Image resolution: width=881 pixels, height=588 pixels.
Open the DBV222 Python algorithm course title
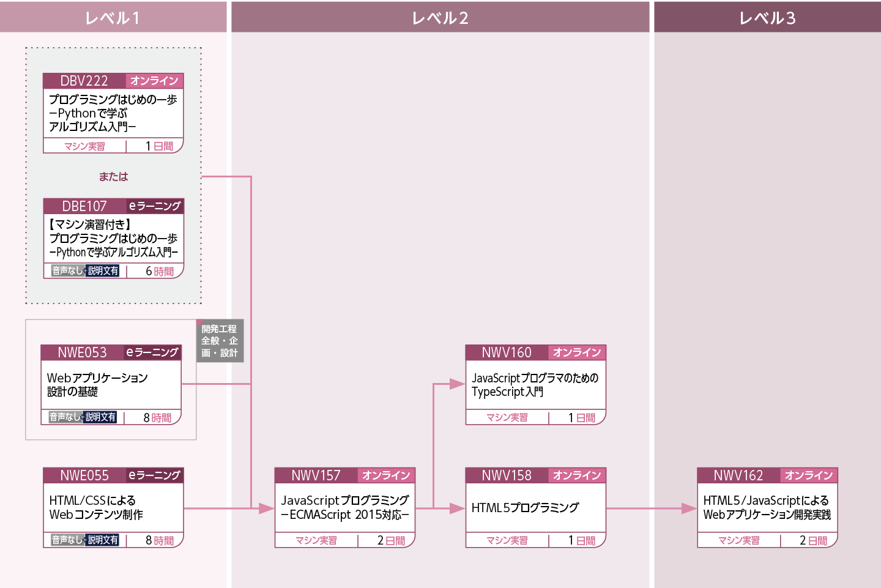tap(113, 113)
